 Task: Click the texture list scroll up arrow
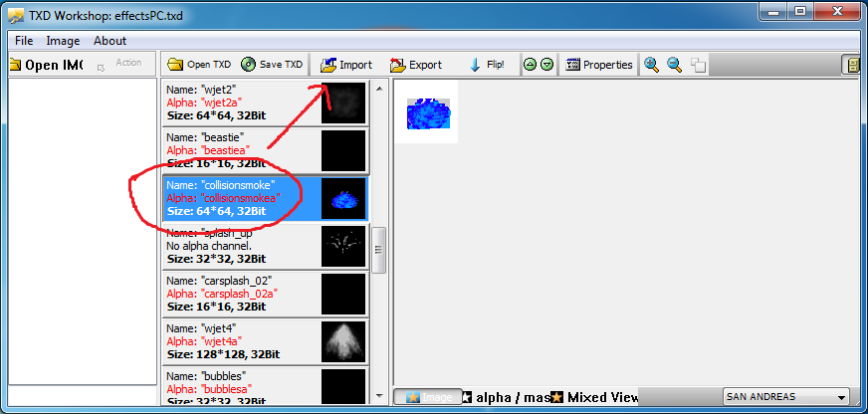tap(379, 88)
